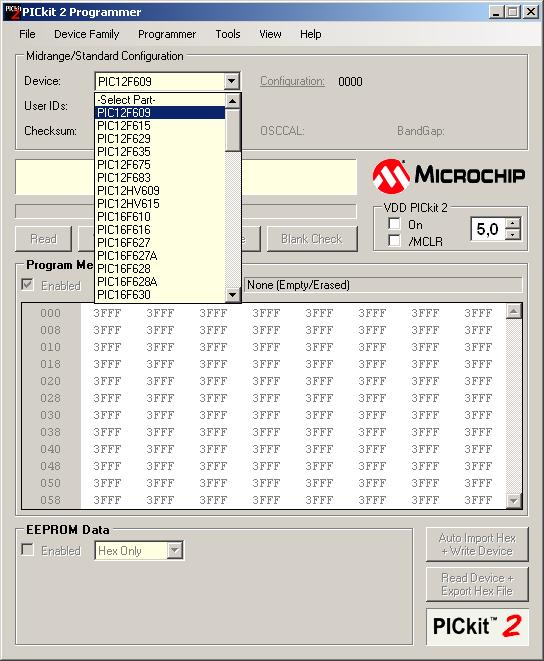Minimize the PICkit 2 Programmer window

[x=496, y=12]
